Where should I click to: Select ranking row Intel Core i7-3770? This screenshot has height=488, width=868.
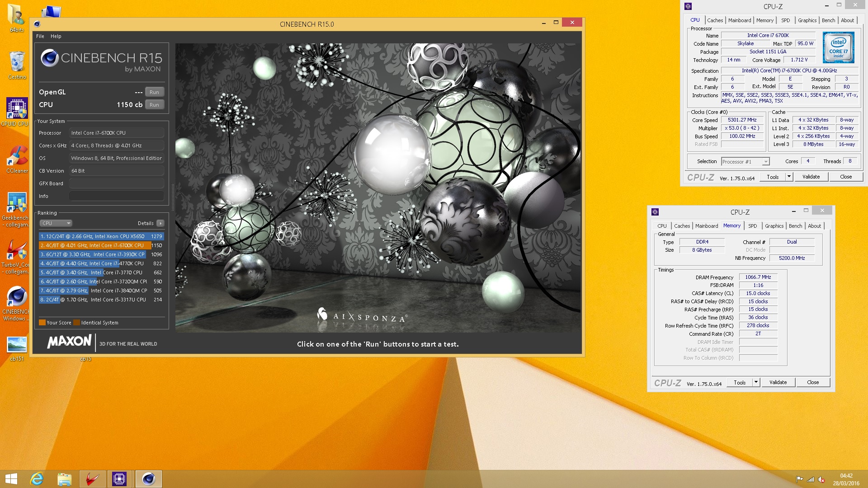pos(101,272)
